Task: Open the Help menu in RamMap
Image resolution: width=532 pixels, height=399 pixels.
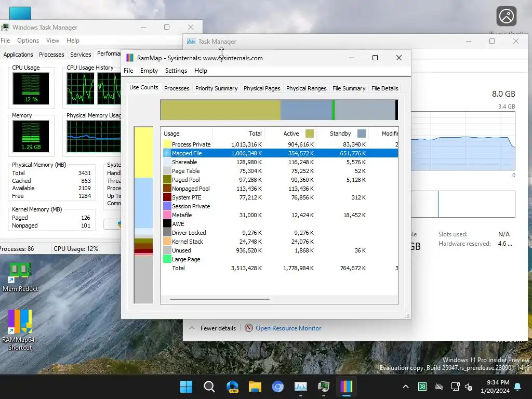Action: pos(201,71)
